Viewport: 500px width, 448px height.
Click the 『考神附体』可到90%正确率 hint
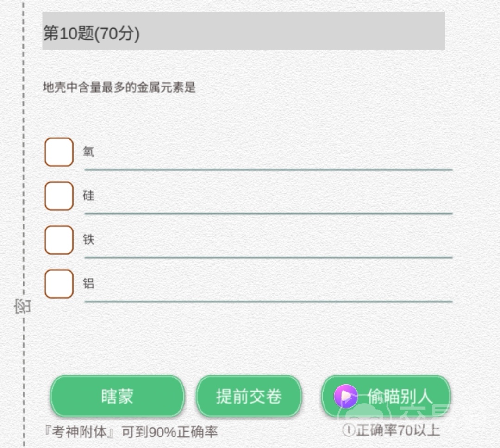[x=129, y=432]
